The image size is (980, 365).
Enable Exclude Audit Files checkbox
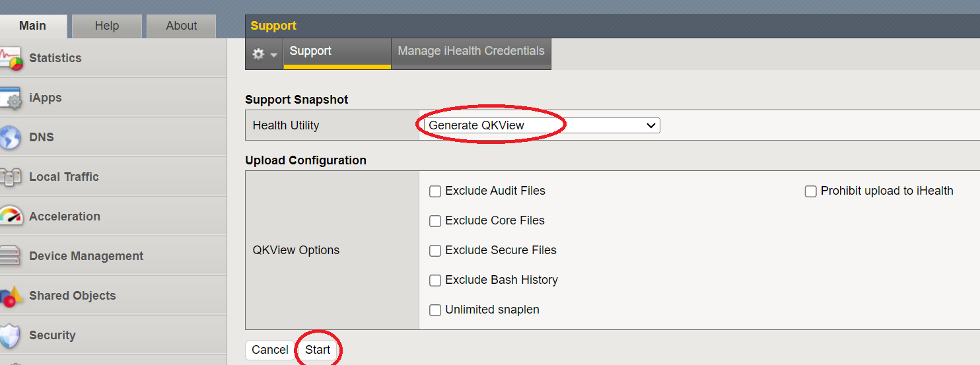[x=435, y=191]
